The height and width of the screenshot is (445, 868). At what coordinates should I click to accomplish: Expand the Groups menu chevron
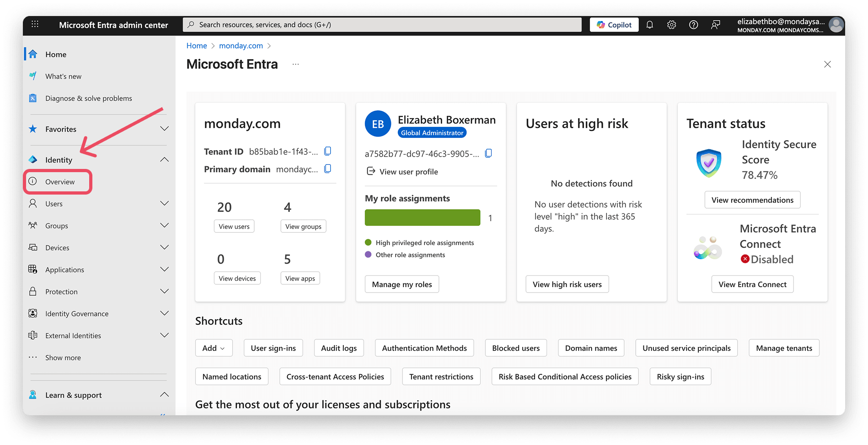[165, 225]
